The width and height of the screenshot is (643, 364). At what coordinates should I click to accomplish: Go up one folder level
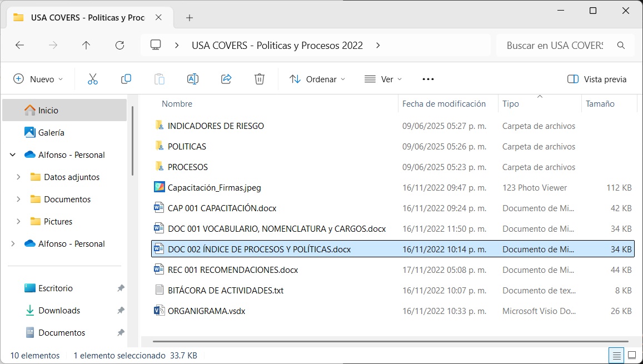click(x=86, y=46)
